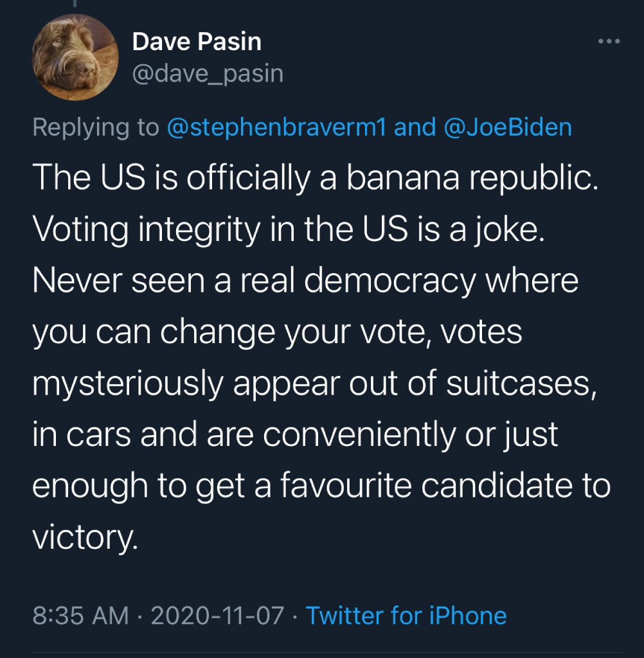The image size is (644, 658).
Task: Open the three-dot more options menu
Action: (609, 41)
